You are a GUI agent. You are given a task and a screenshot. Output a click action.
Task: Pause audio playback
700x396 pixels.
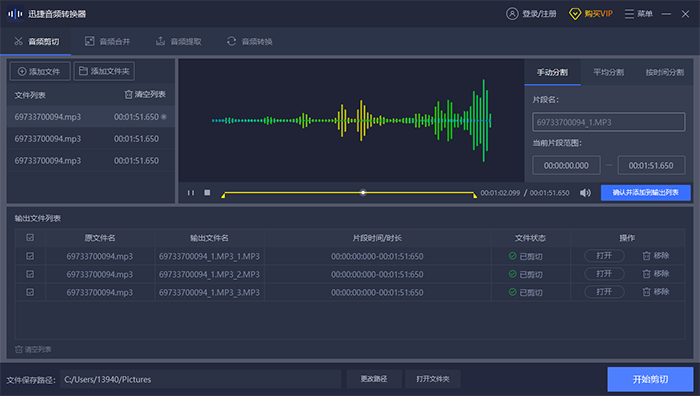pos(191,193)
